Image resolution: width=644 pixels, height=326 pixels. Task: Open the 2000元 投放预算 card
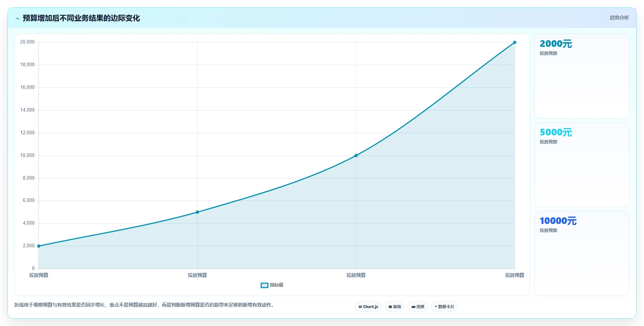click(x=582, y=76)
